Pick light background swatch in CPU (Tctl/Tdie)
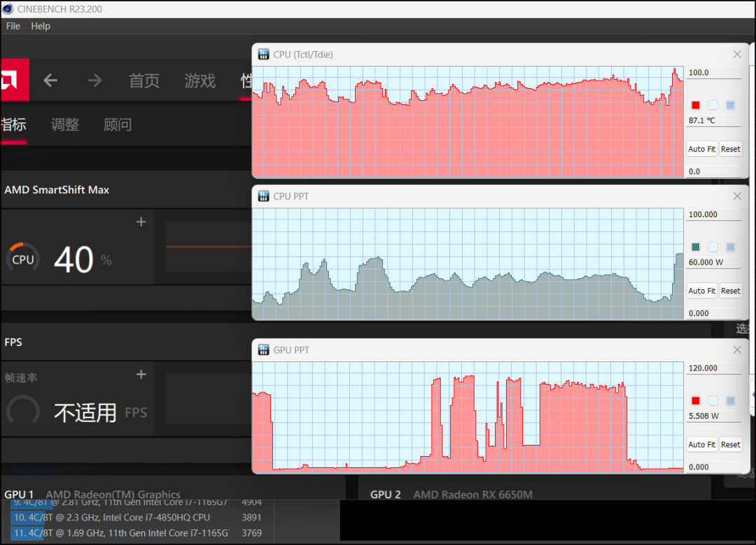Screen dimensions: 756x545 click(713, 105)
